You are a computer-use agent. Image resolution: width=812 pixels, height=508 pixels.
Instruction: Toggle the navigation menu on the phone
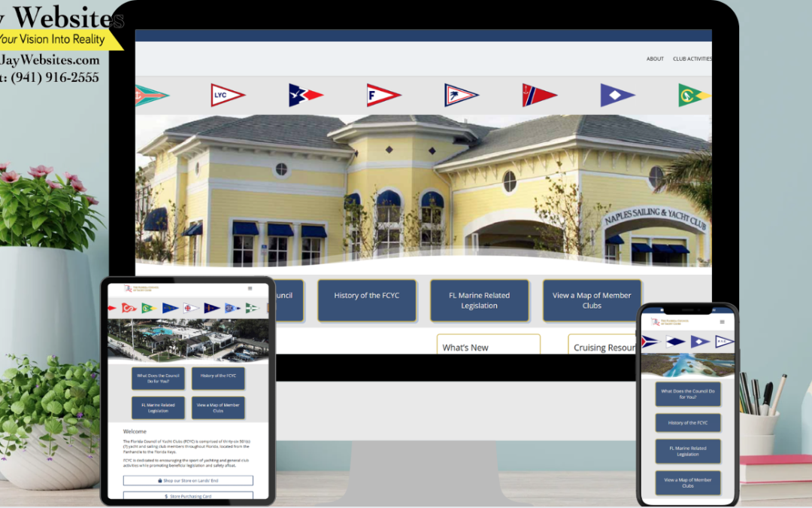tap(722, 321)
